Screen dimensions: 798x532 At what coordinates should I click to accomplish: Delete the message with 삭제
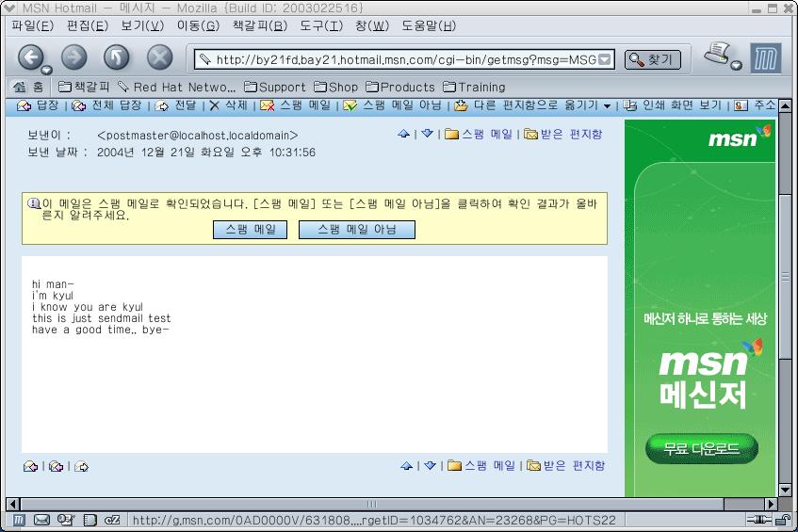(228, 105)
